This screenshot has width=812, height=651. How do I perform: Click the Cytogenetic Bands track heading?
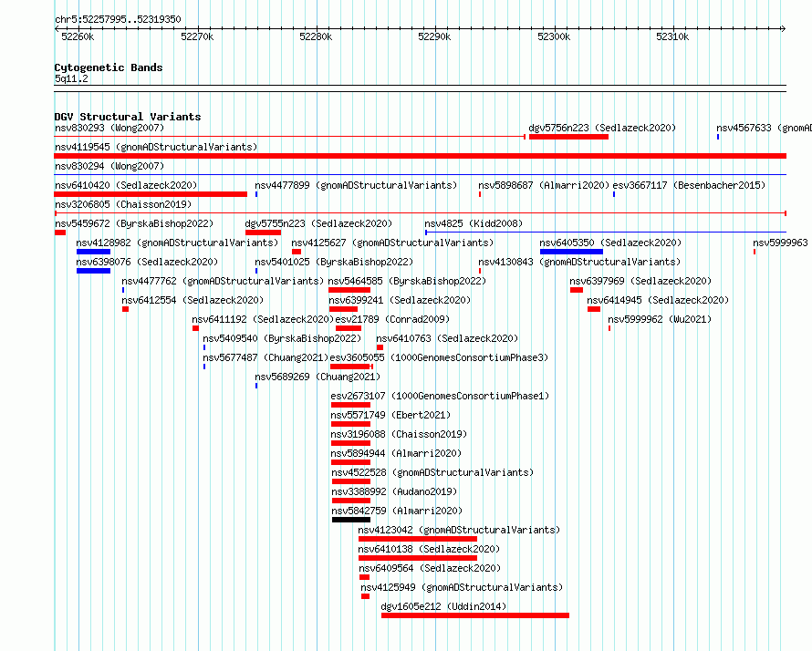tap(109, 67)
